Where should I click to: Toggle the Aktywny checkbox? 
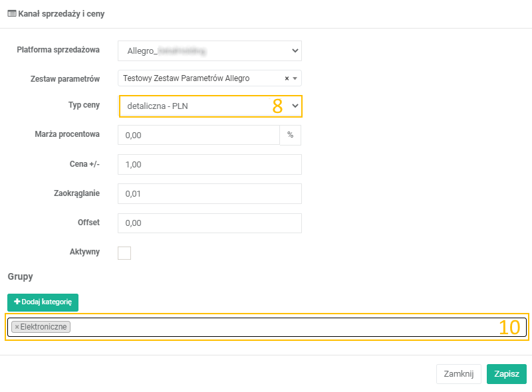(x=124, y=253)
